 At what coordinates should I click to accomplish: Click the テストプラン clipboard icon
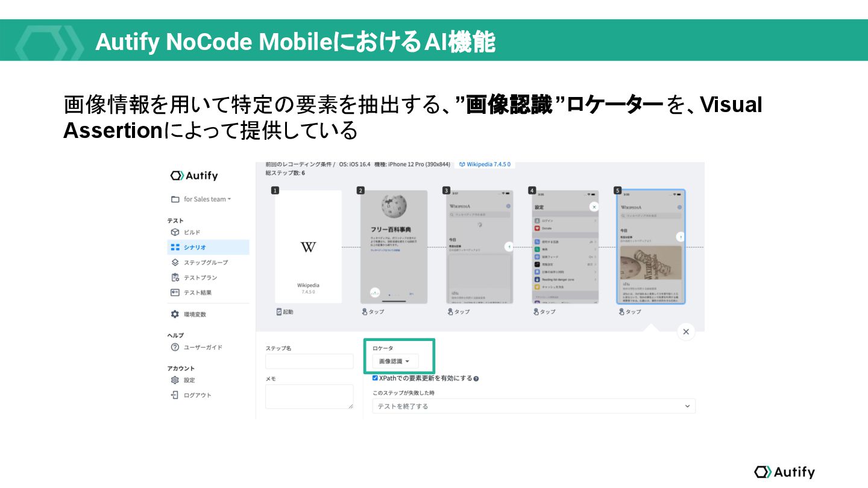click(175, 278)
